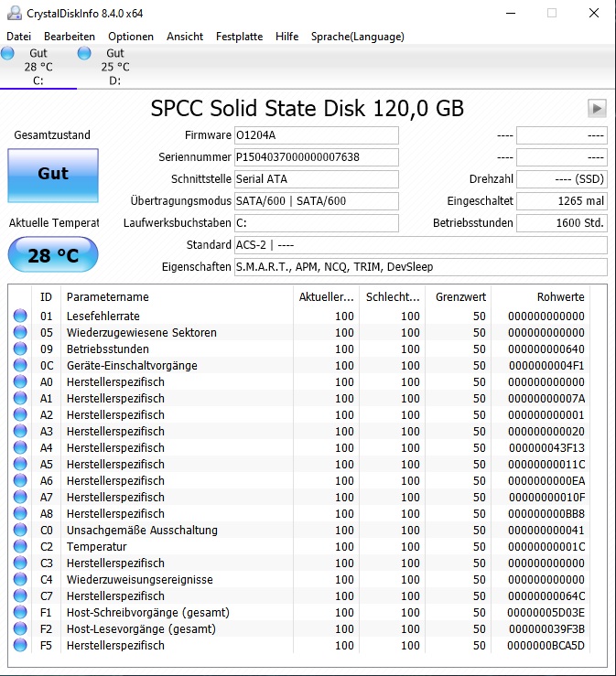Click the Grenzwert column header

coord(459,297)
